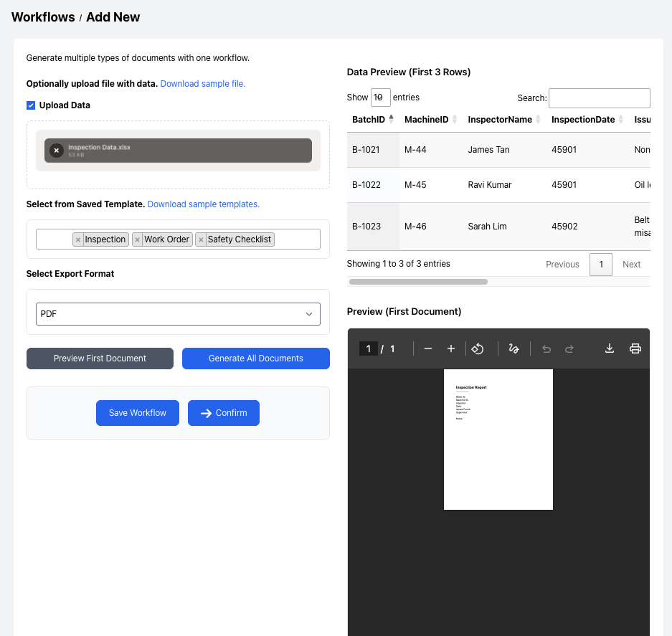The width and height of the screenshot is (672, 636).
Task: Zoom out on the PDF preview
Action: pos(428,348)
